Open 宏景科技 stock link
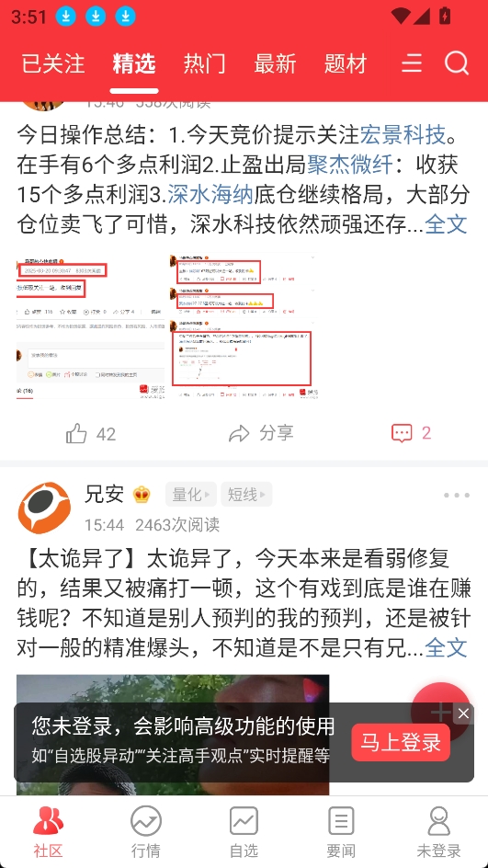Screen dimensions: 488x868 point(403,134)
